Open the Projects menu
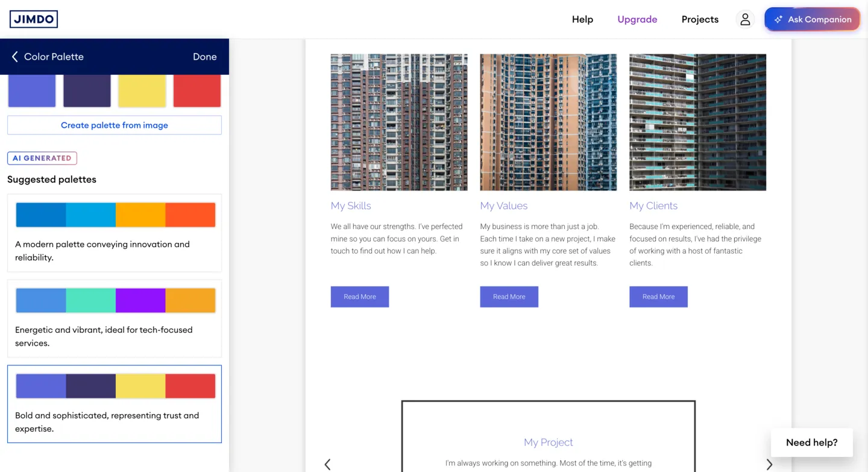This screenshot has width=868, height=472. click(700, 19)
